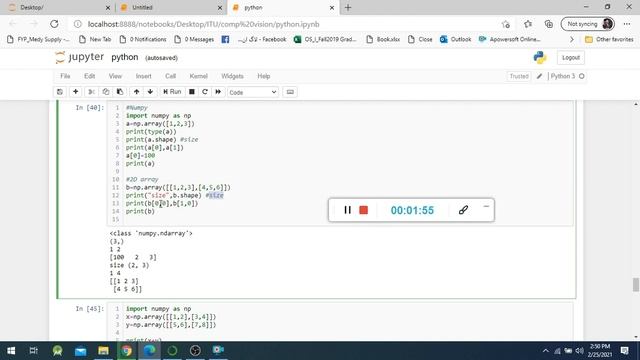Close the python browser tab

pyautogui.click(x=332, y=8)
